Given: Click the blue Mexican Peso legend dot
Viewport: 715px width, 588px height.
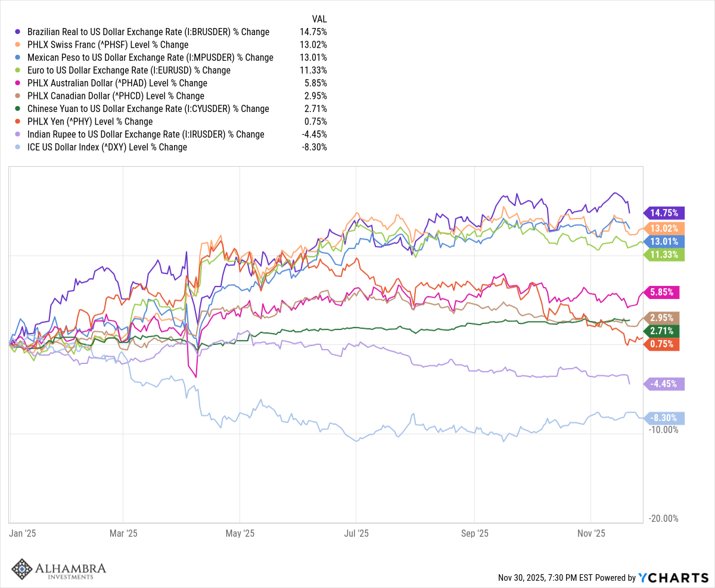Looking at the screenshot, I should click(x=18, y=57).
